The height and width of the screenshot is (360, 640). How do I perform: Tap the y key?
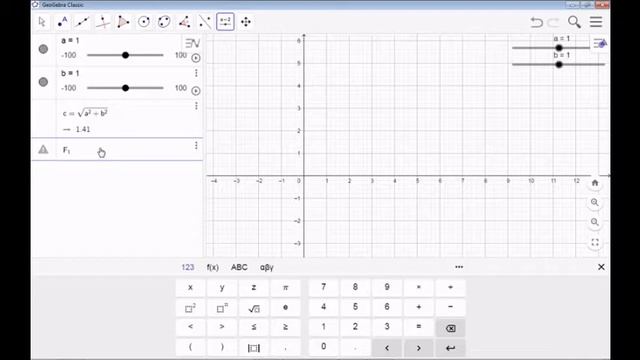[222, 287]
